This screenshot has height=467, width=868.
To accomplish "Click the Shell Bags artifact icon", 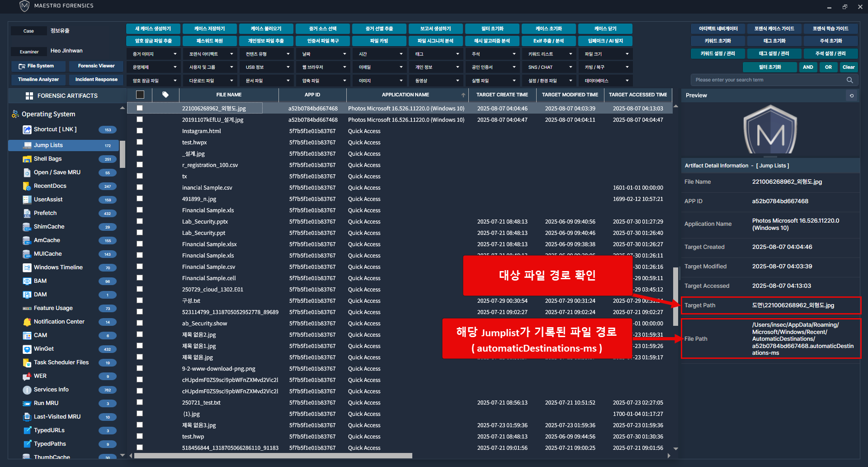I will tap(27, 159).
